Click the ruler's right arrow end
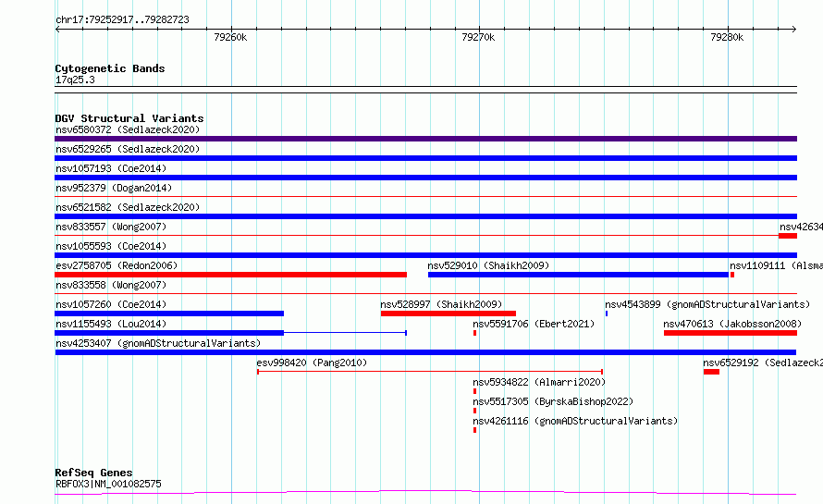The height and width of the screenshot is (504, 823). pos(794,29)
